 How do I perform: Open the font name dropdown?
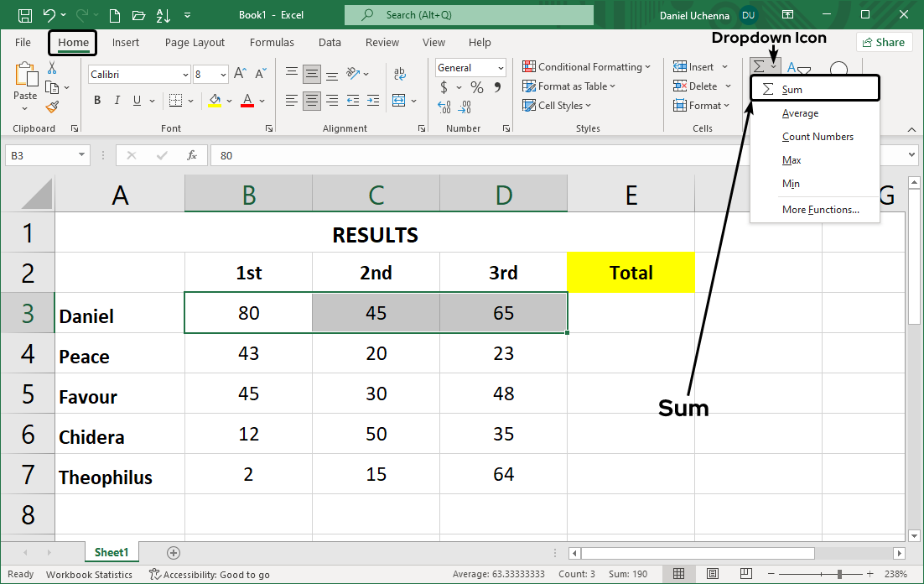(186, 74)
